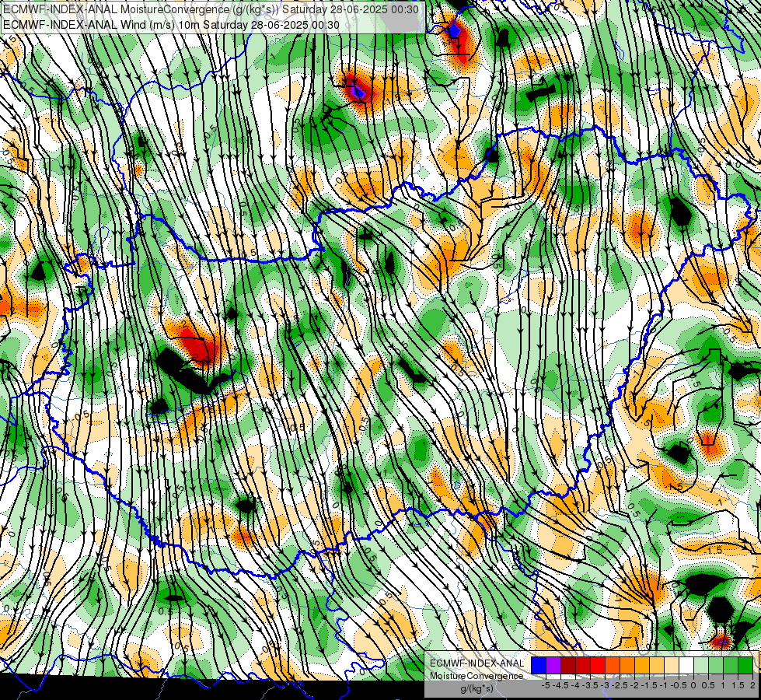Select the darkest red legend swatch
761x700 pixels.
click(568, 665)
